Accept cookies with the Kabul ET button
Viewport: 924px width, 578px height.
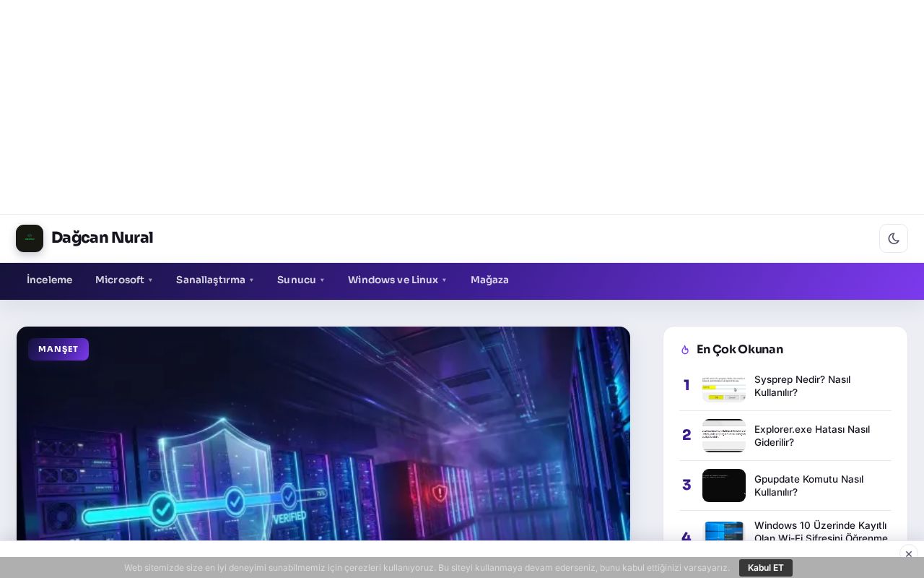(x=766, y=568)
